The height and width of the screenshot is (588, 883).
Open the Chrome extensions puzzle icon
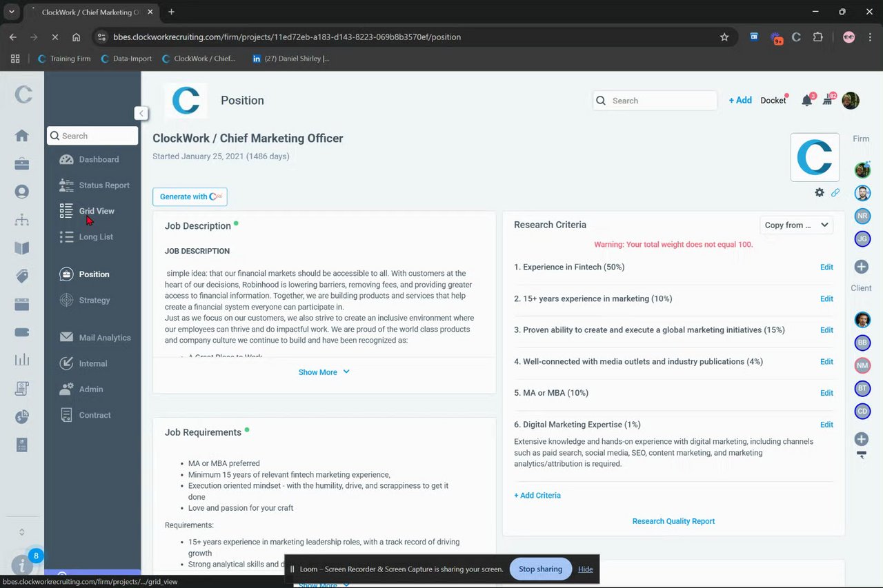(x=818, y=37)
